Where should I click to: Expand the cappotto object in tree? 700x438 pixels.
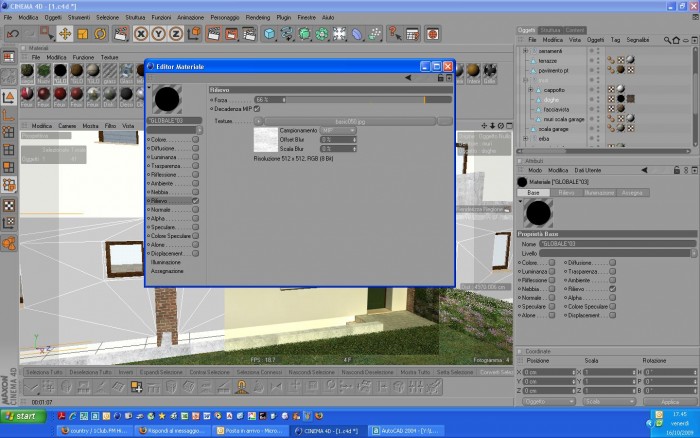[x=530, y=90]
